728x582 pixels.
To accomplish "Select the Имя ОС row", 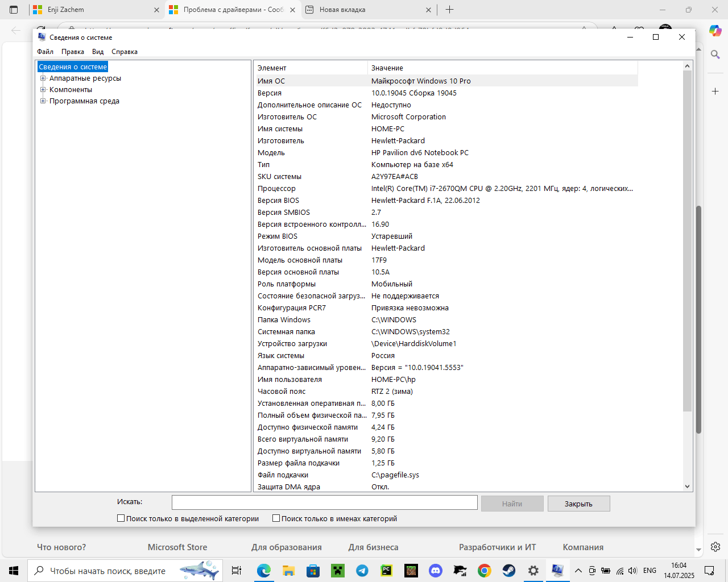I will [x=446, y=81].
